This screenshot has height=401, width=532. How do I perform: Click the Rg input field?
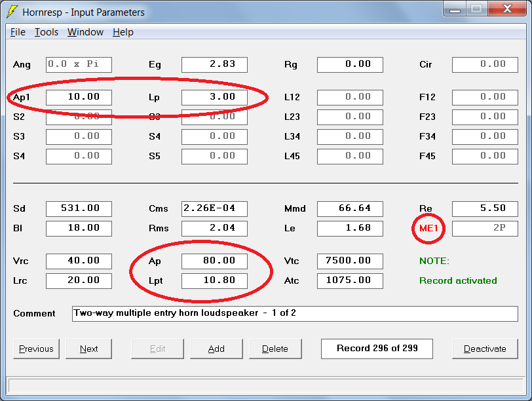350,65
